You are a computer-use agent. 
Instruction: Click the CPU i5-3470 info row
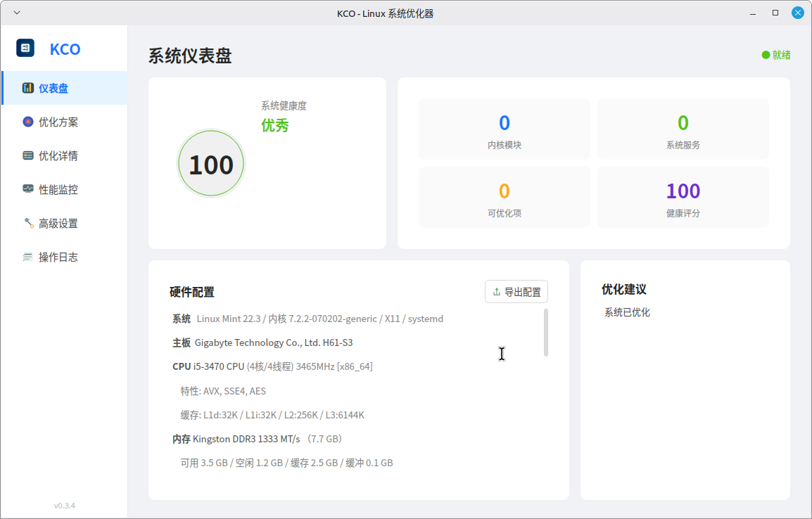click(x=272, y=366)
